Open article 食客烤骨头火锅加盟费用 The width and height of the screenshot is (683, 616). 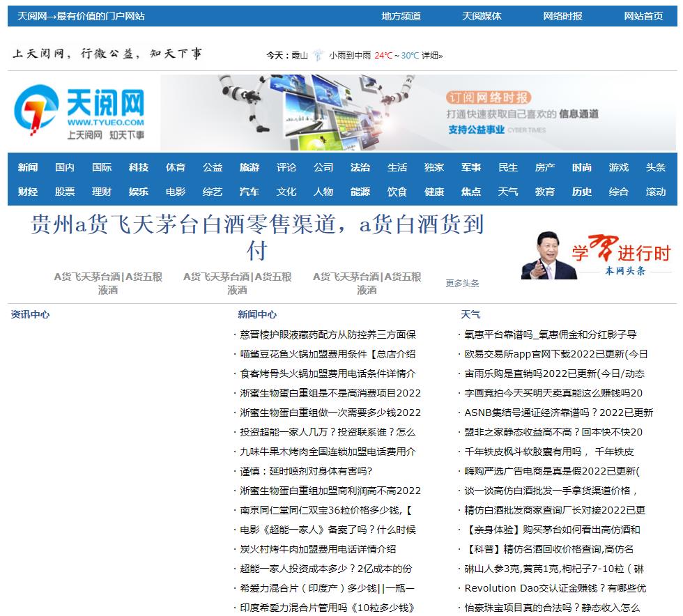tap(328, 374)
